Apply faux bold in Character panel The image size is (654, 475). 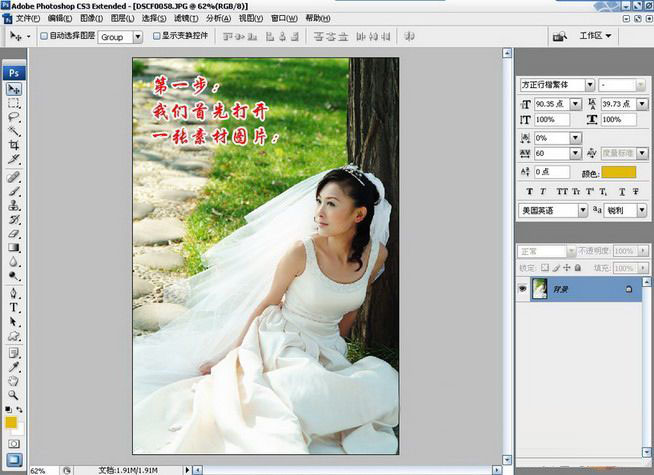530,191
